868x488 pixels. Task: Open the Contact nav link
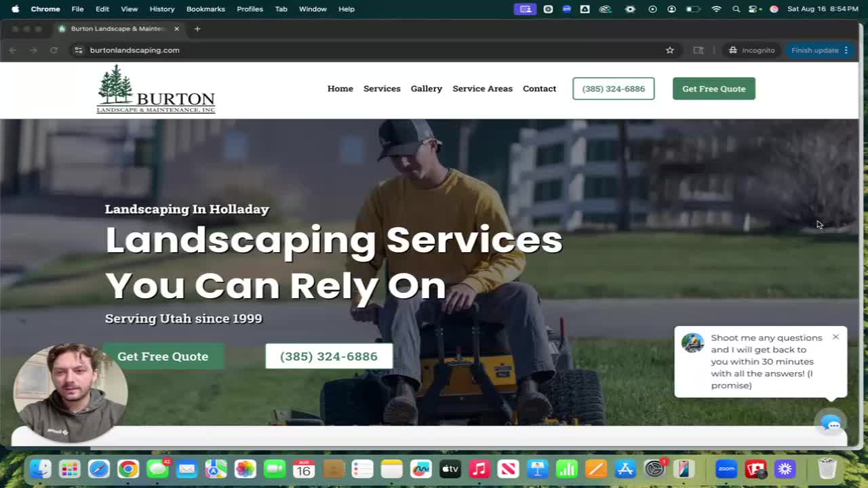click(x=539, y=89)
